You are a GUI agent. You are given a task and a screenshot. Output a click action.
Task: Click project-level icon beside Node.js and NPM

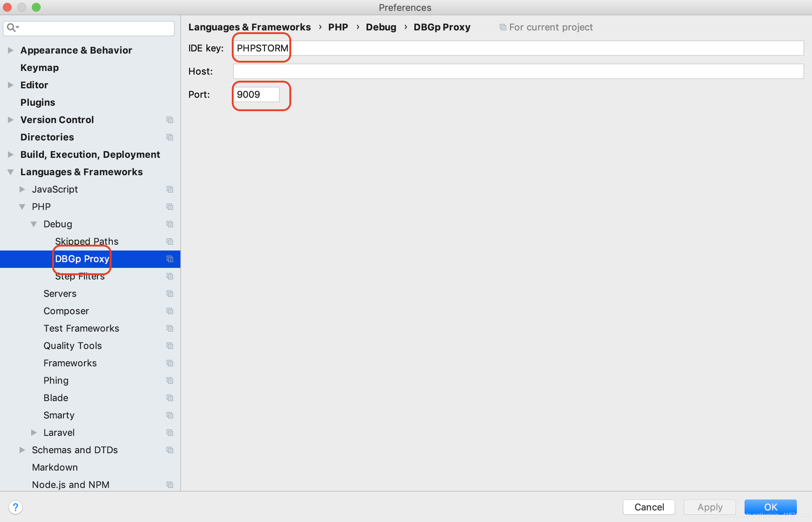pyautogui.click(x=170, y=485)
